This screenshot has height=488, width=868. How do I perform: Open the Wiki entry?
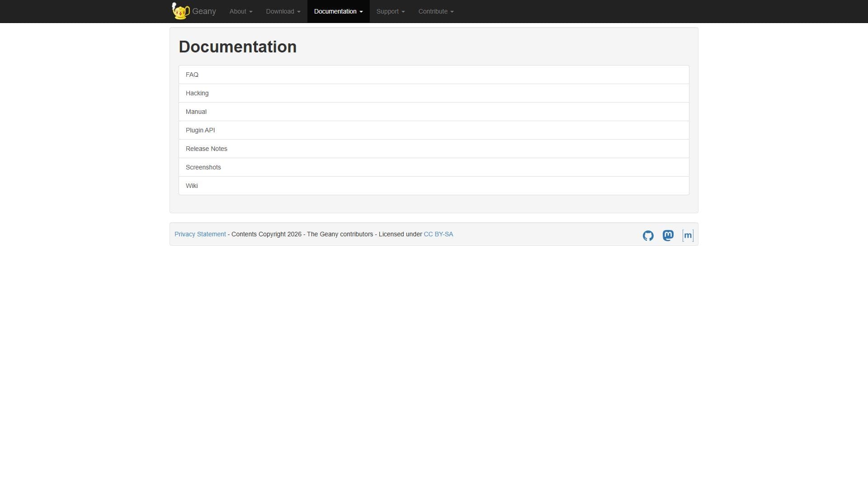(434, 186)
